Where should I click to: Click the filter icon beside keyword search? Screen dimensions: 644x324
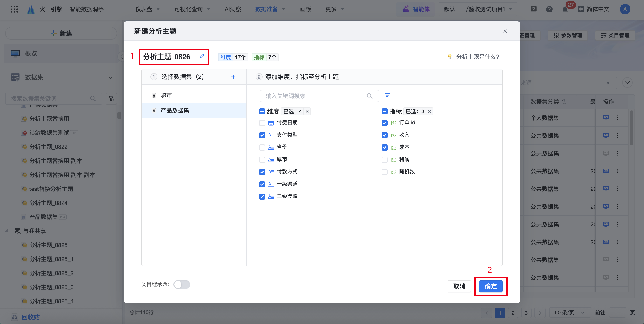[x=387, y=96]
